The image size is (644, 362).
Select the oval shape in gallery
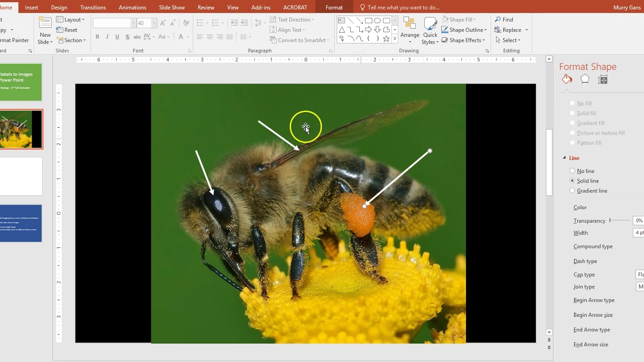[x=377, y=21]
